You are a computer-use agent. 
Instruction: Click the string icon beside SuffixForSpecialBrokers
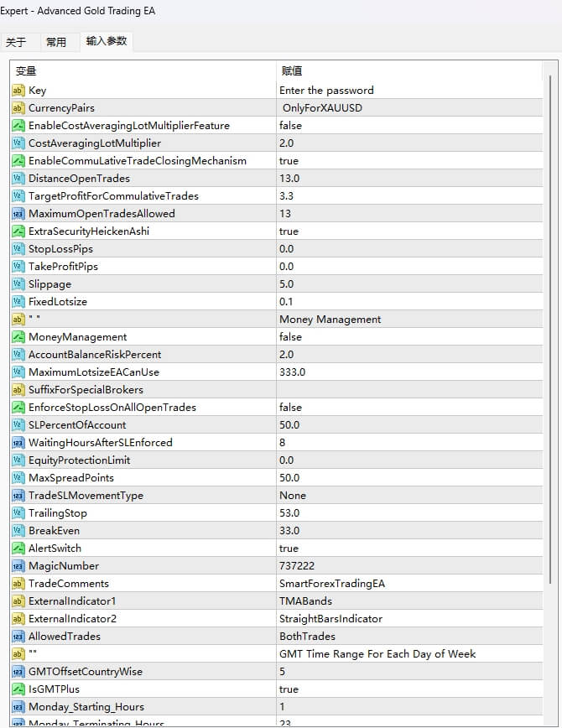click(x=18, y=390)
